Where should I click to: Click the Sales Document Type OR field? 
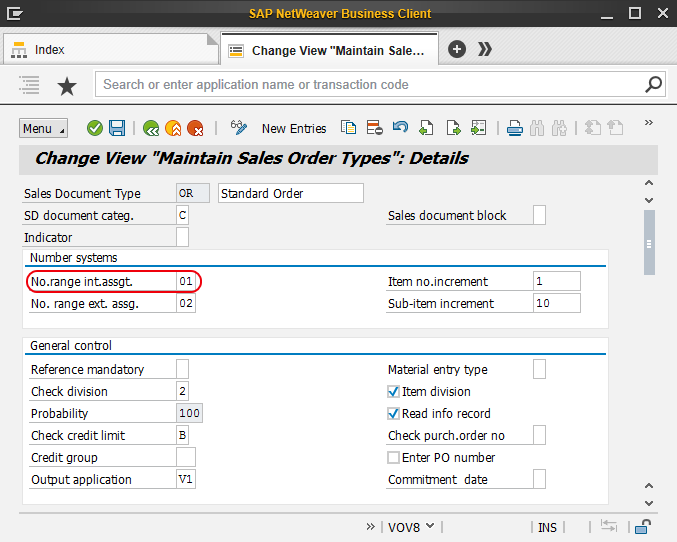(193, 193)
